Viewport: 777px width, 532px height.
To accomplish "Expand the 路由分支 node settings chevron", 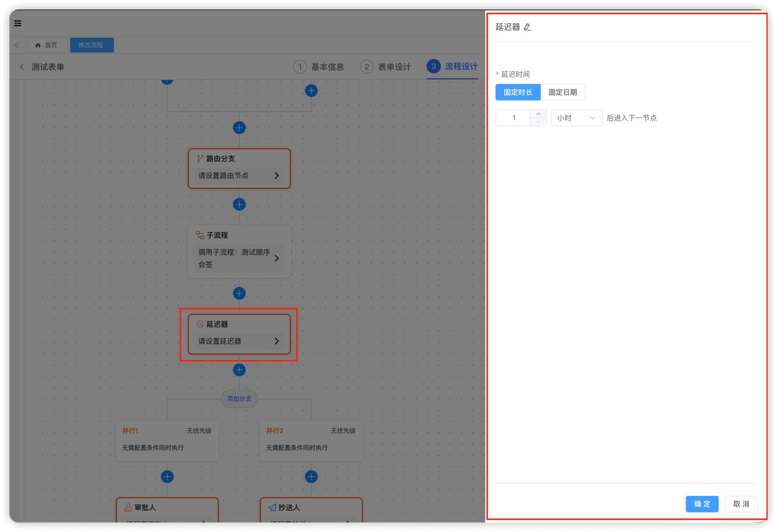I will click(276, 175).
